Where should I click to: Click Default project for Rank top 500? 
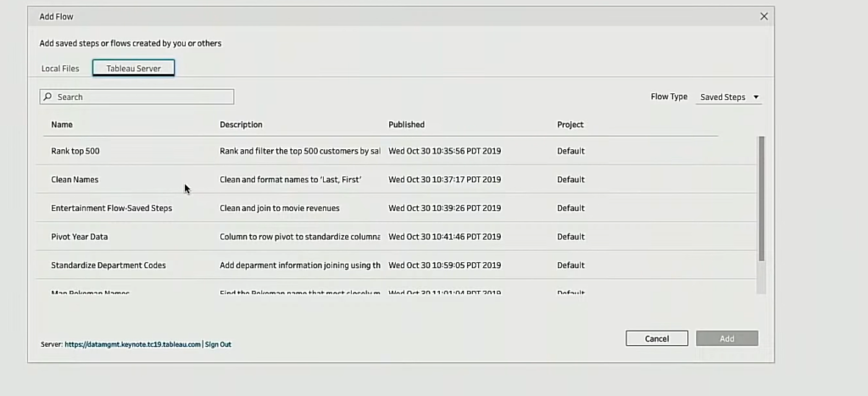click(570, 151)
